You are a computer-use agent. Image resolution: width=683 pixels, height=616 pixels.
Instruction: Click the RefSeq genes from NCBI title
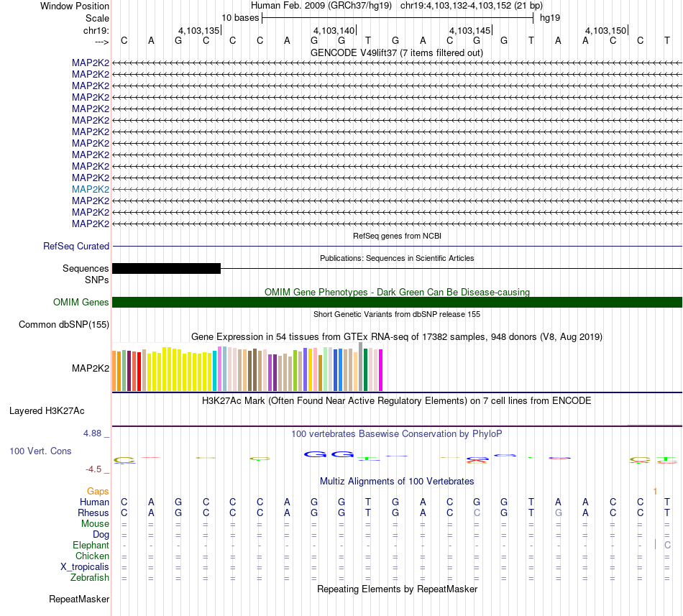[397, 236]
